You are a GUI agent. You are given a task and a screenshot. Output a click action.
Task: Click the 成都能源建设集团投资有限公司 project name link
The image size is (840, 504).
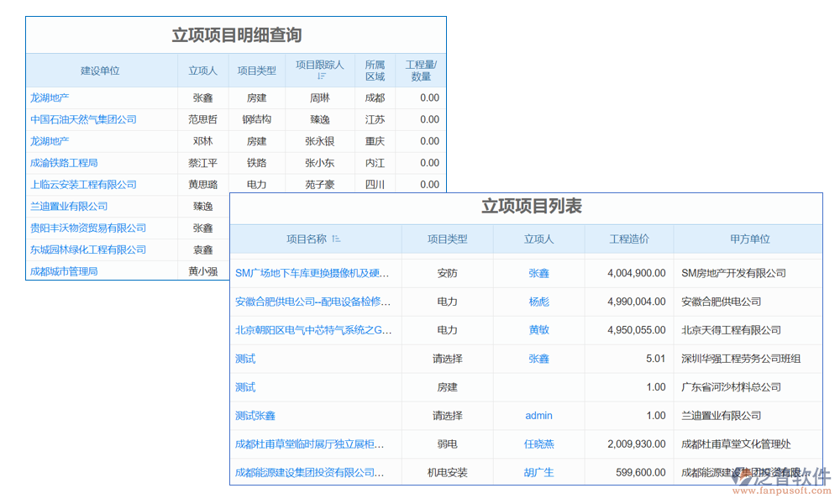pos(310,473)
